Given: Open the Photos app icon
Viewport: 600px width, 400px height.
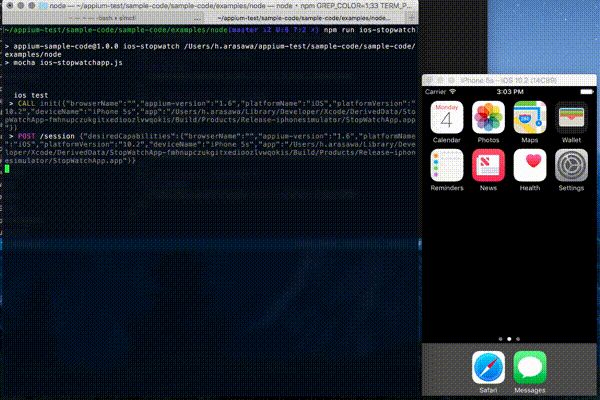Looking at the screenshot, I should [488, 117].
